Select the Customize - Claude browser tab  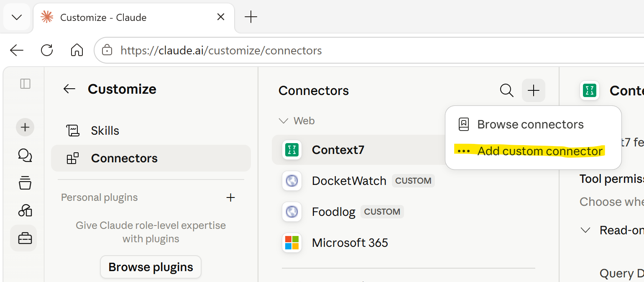click(x=134, y=17)
